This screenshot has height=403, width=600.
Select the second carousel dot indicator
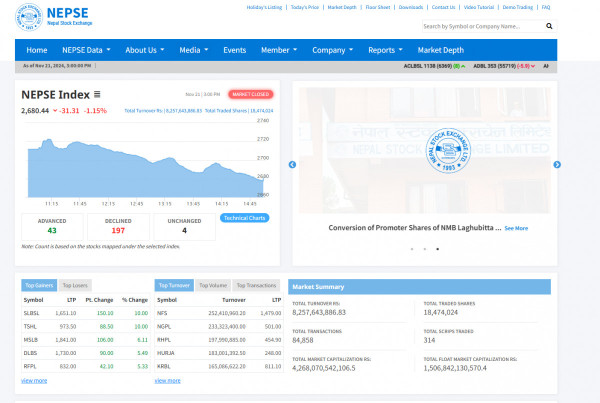[424, 248]
